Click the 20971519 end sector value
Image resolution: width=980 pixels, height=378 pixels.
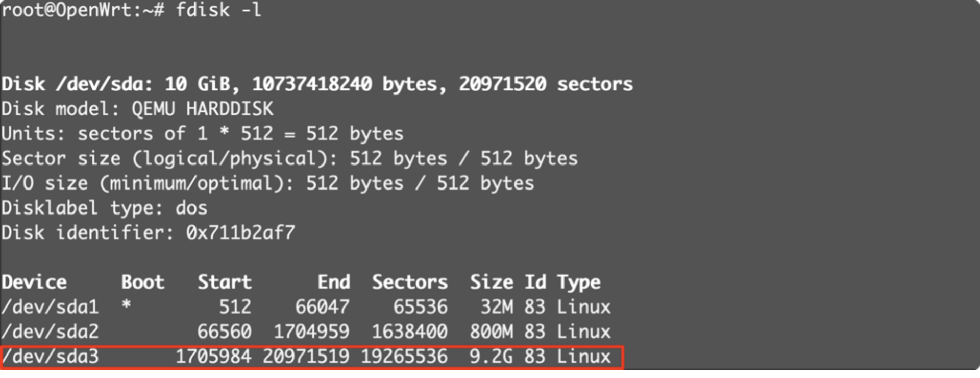306,357
